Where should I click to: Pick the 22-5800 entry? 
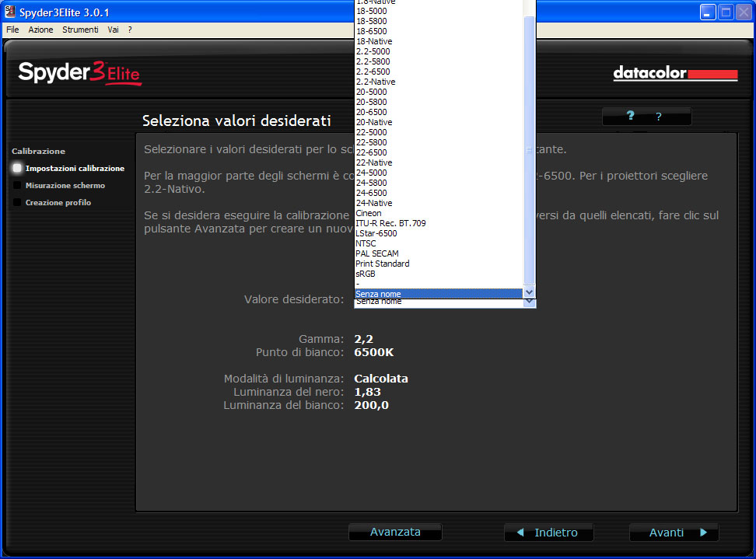click(x=439, y=142)
